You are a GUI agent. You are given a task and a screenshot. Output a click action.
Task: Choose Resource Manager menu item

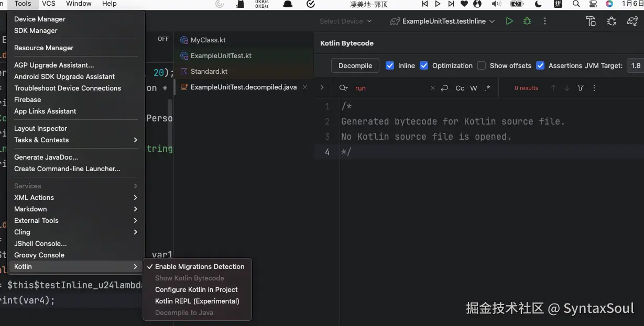click(75, 48)
